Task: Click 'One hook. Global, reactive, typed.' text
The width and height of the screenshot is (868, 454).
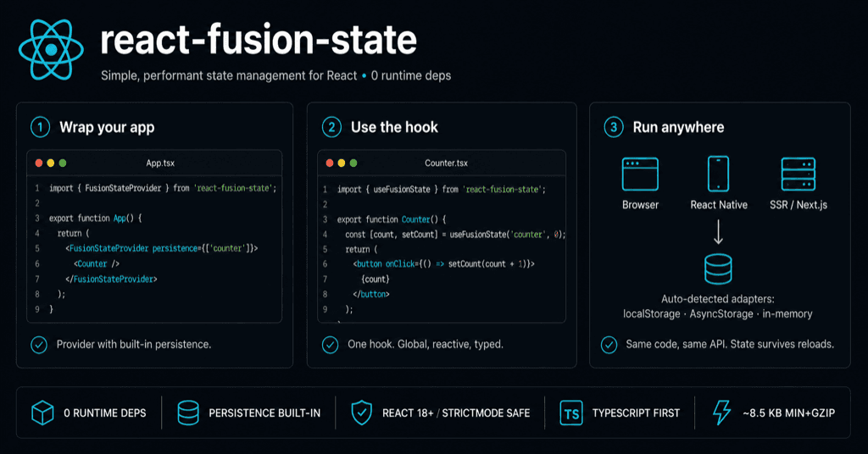Action: pyautogui.click(x=426, y=345)
